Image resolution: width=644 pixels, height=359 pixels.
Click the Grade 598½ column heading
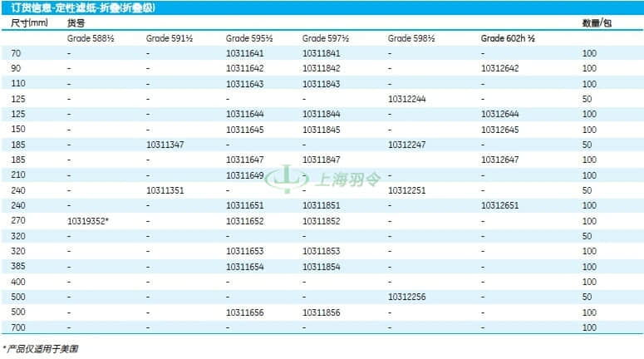point(412,38)
